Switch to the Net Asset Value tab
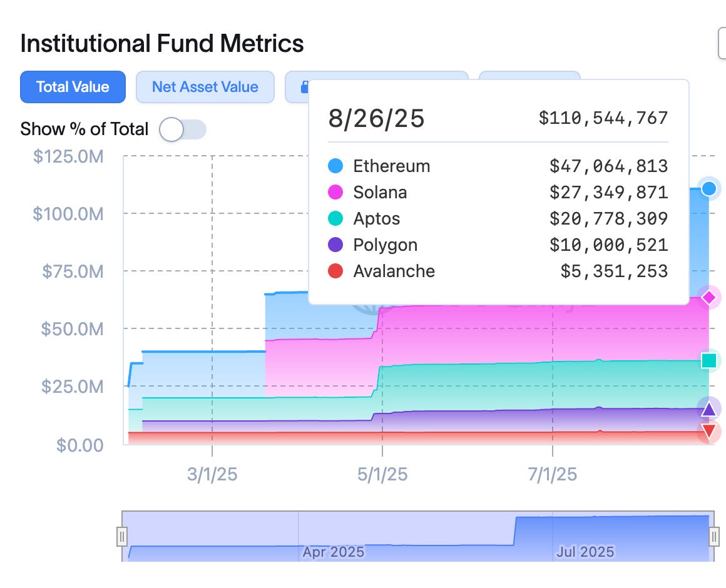The width and height of the screenshot is (726, 588). click(205, 87)
